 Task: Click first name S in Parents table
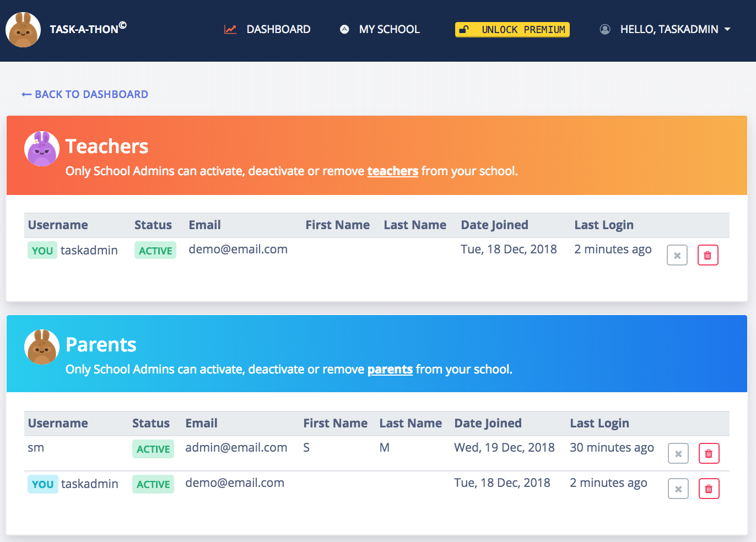coord(306,447)
